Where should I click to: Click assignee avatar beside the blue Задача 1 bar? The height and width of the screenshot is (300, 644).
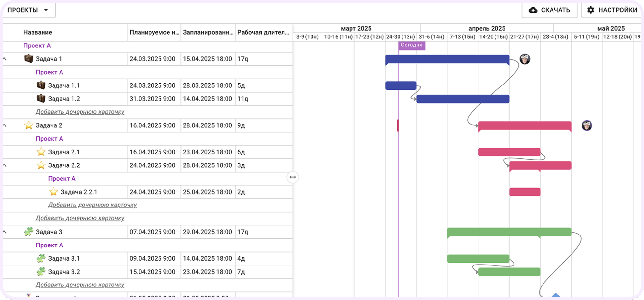pyautogui.click(x=525, y=59)
